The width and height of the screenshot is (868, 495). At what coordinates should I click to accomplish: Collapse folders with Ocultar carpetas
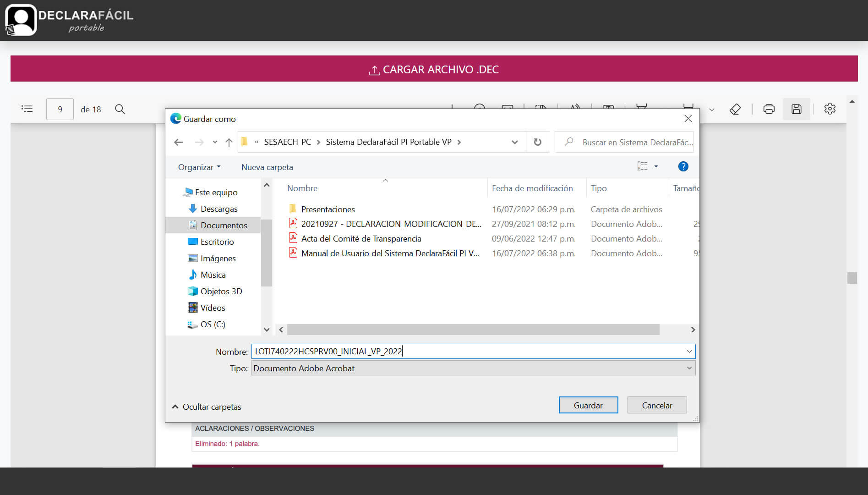(x=207, y=407)
